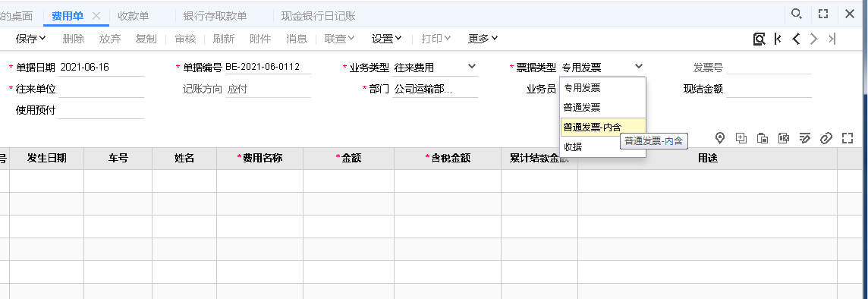
Task: Expand the table to fullscreen icon
Action: 848,138
